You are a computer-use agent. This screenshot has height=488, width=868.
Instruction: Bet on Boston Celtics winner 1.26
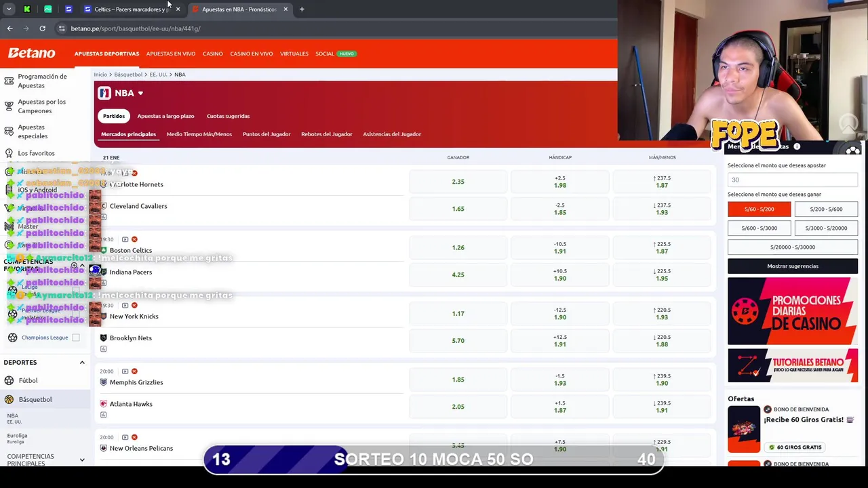point(458,247)
